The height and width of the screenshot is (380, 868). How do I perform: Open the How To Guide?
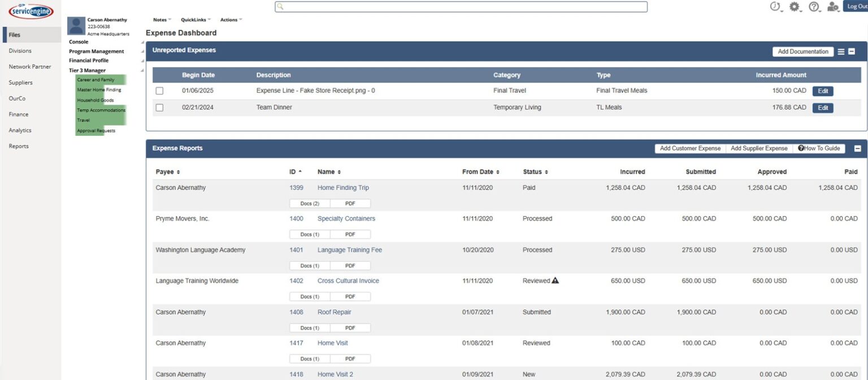[819, 148]
